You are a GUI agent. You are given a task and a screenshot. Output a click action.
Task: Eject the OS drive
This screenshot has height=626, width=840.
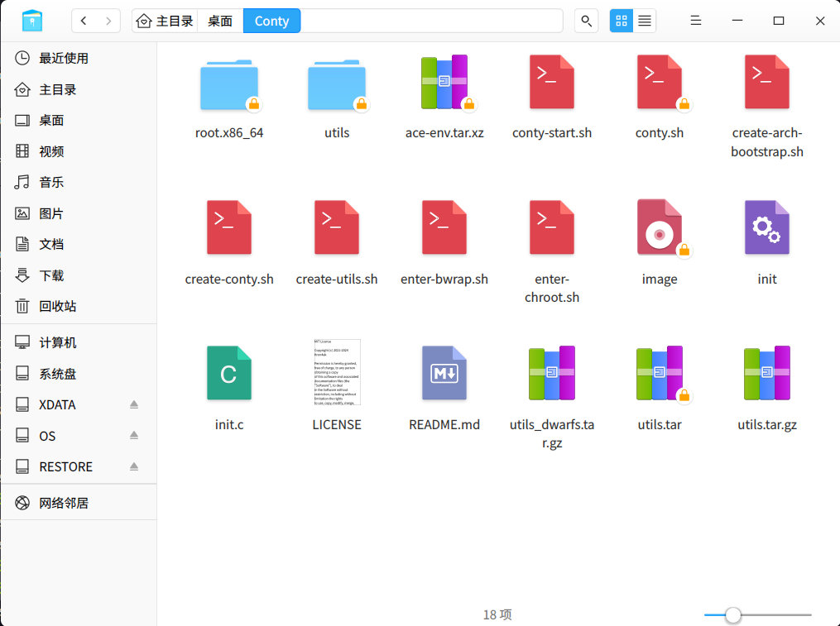coord(134,436)
